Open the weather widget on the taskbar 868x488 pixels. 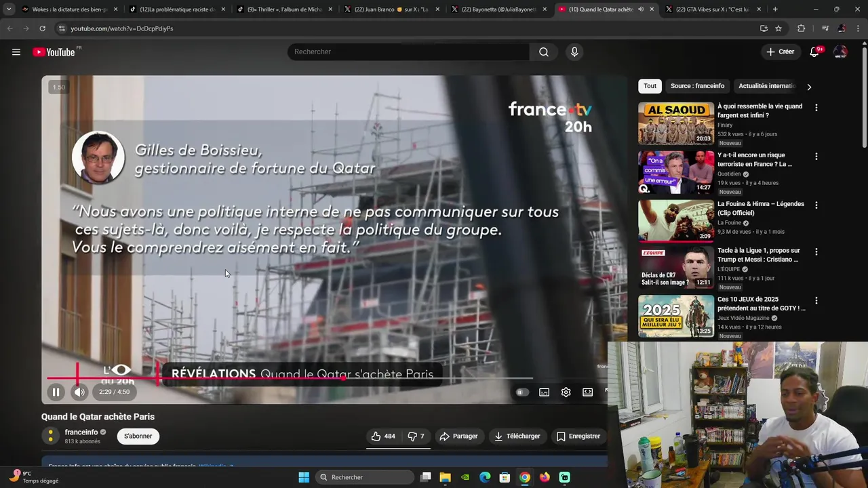point(34,477)
